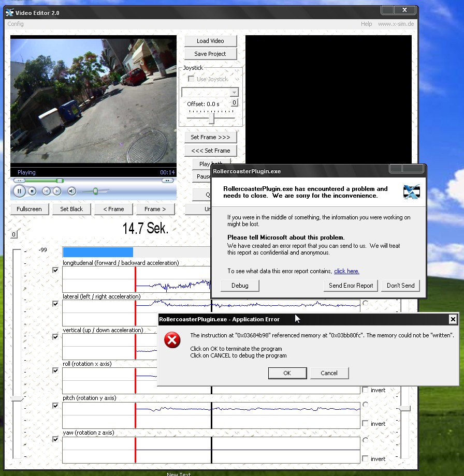Screen dimensions: 464x476
Task: Open the 'click here' error report link
Action: point(346,271)
